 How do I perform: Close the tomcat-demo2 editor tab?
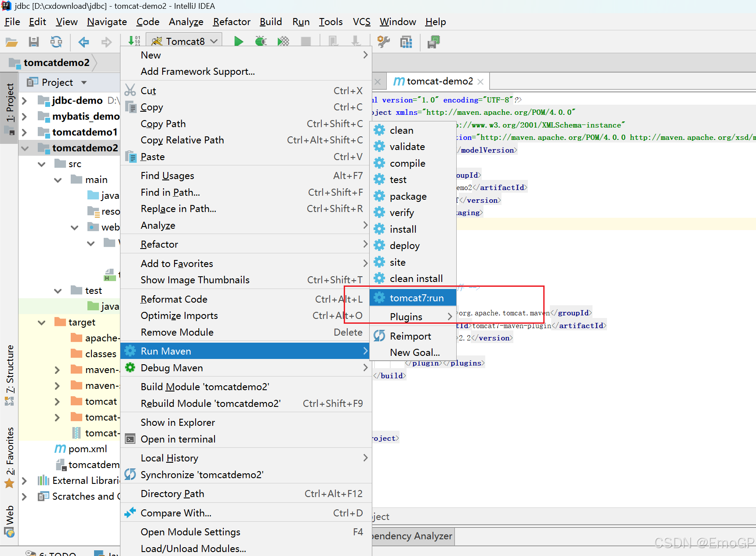point(480,82)
